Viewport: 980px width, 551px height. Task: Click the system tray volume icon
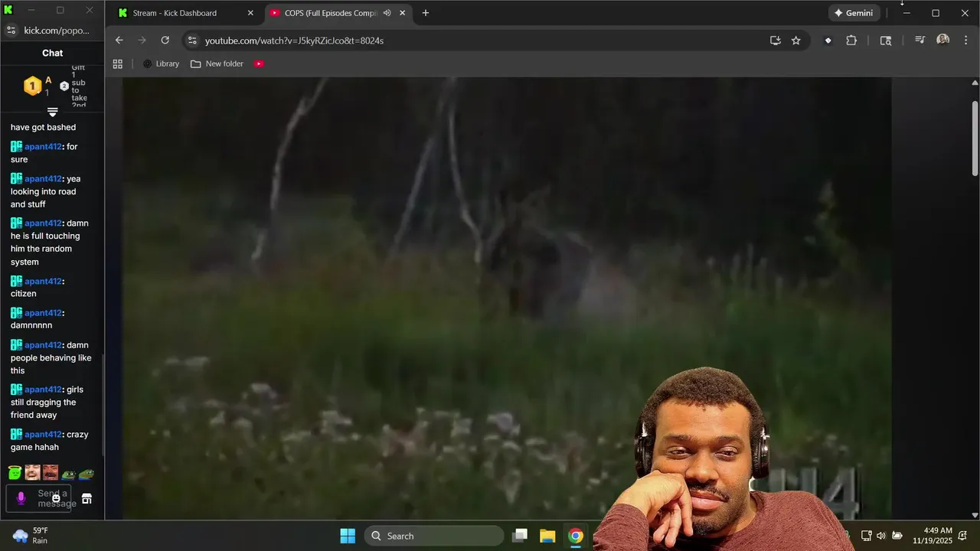click(881, 536)
